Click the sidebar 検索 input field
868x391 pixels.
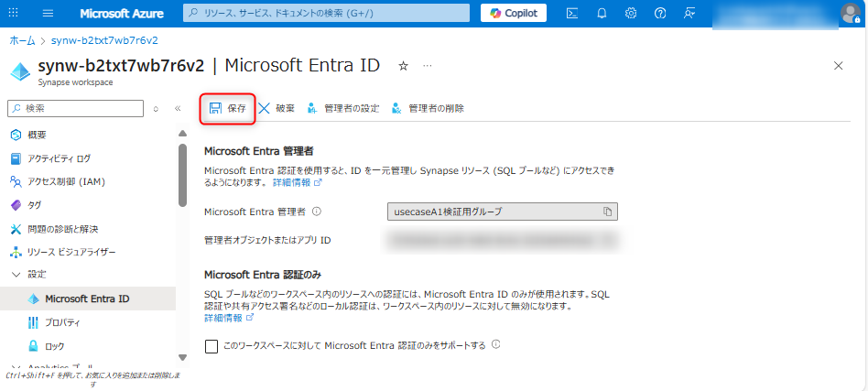pyautogui.click(x=75, y=109)
